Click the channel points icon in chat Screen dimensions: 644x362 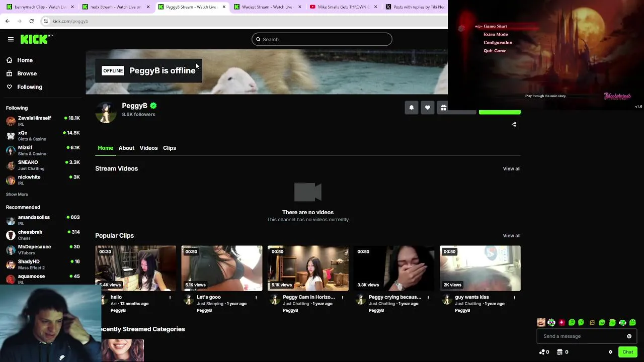point(542,352)
